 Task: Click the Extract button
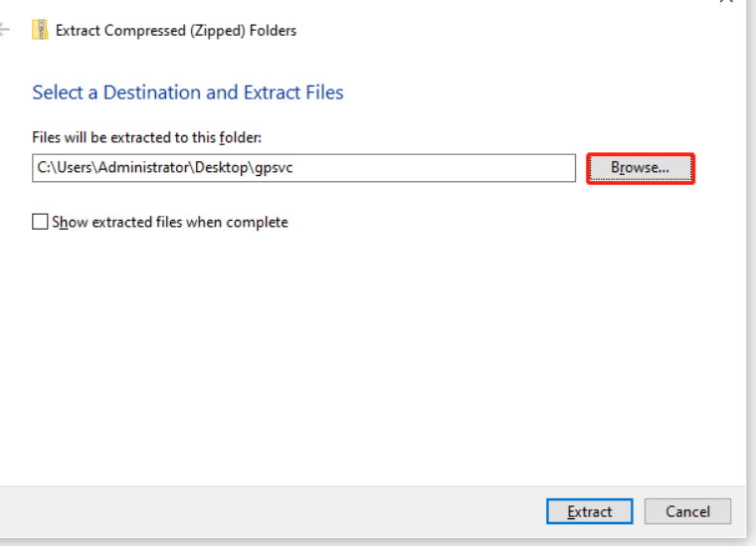589,511
